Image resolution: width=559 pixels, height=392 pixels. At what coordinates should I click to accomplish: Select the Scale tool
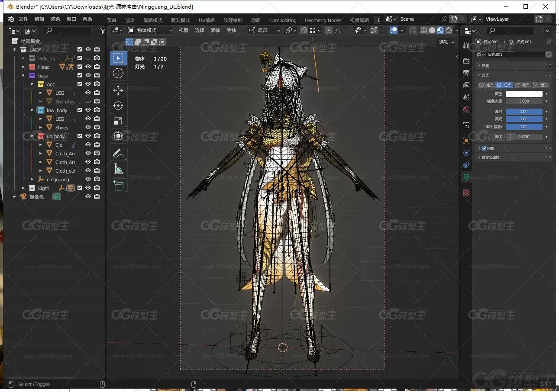118,121
